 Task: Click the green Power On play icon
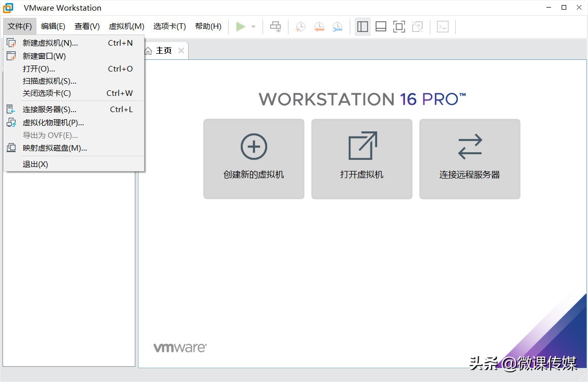(240, 27)
